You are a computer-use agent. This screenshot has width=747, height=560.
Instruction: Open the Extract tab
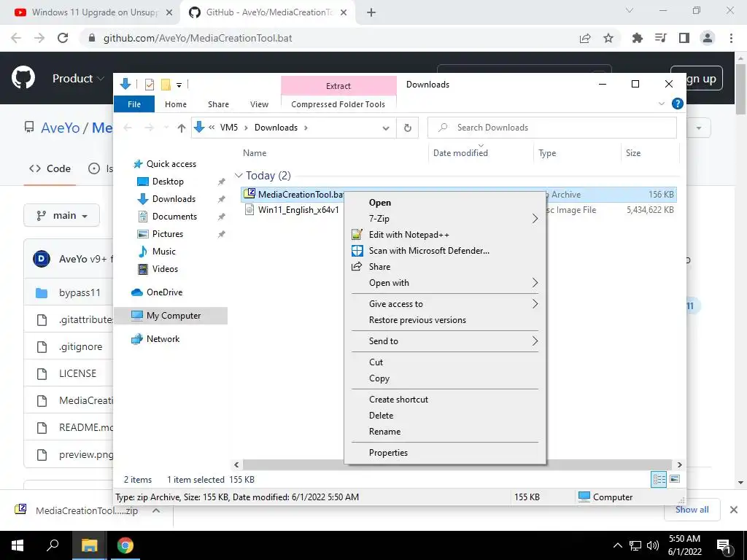click(x=338, y=86)
